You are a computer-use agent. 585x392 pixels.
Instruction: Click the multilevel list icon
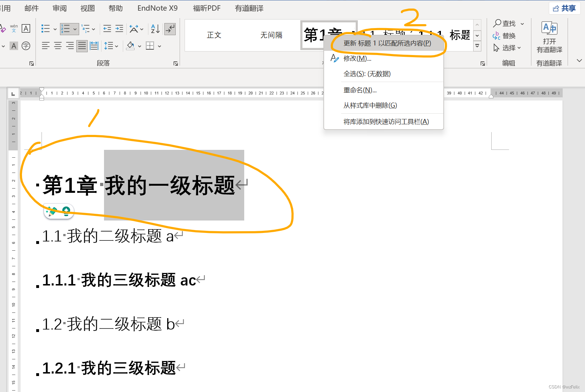coord(86,29)
